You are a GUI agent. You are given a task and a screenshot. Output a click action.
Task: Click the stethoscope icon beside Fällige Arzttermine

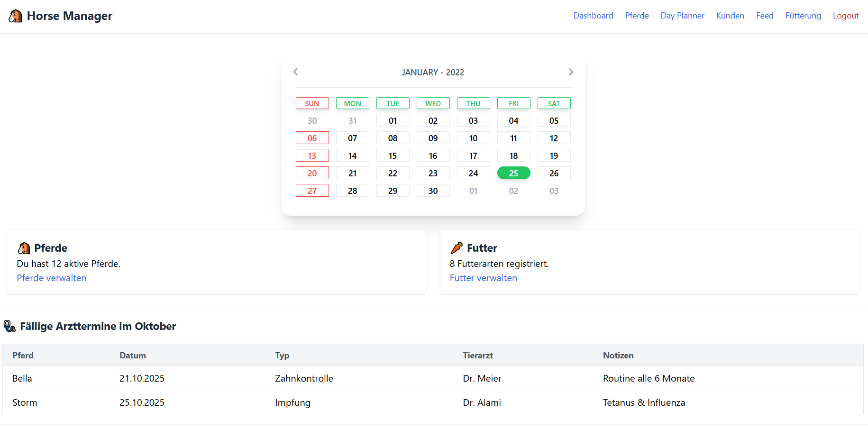click(9, 326)
